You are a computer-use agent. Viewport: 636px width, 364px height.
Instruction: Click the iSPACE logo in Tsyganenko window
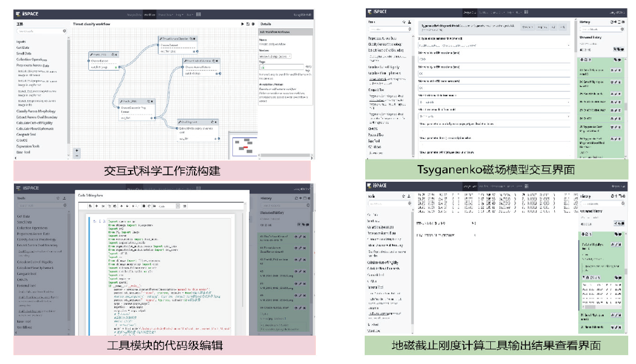(x=377, y=12)
